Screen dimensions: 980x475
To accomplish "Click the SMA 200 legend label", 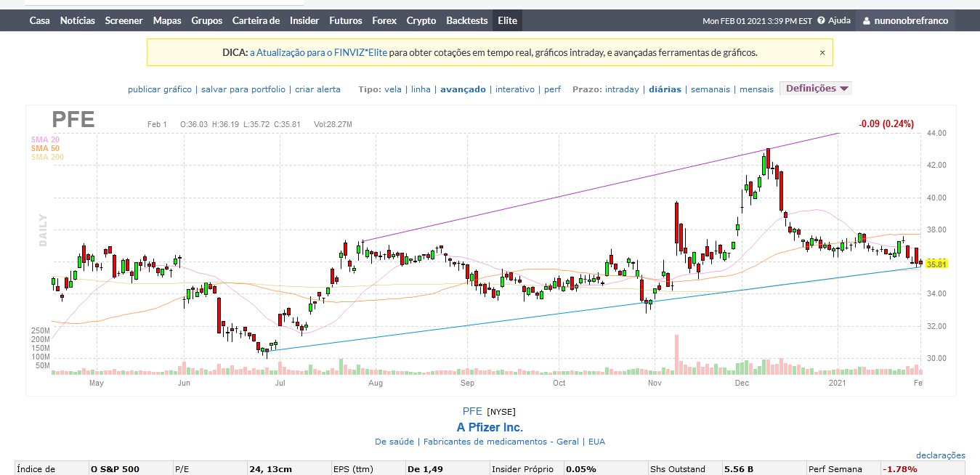I will [x=47, y=157].
